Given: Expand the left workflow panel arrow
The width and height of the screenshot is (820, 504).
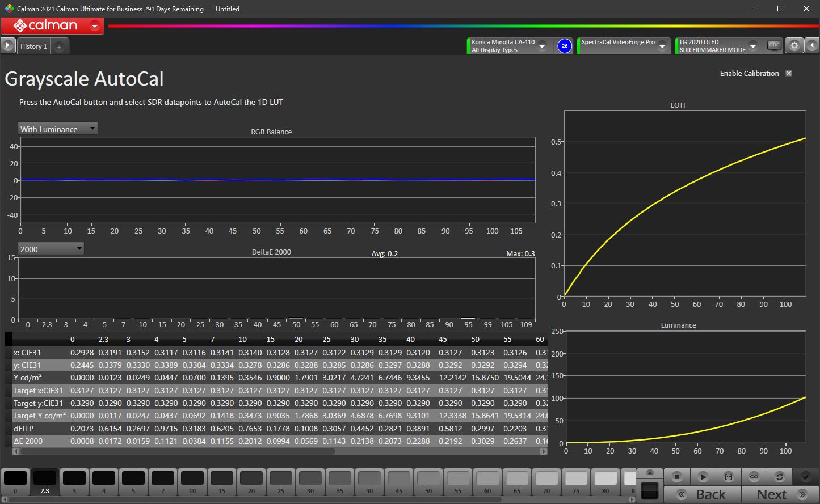Looking at the screenshot, I should pos(7,46).
